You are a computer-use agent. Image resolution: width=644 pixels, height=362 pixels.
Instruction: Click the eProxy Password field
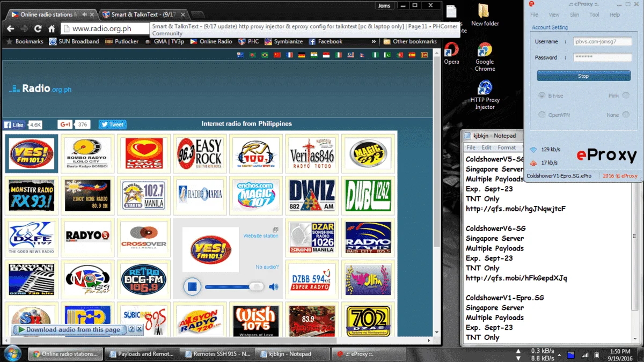point(602,57)
